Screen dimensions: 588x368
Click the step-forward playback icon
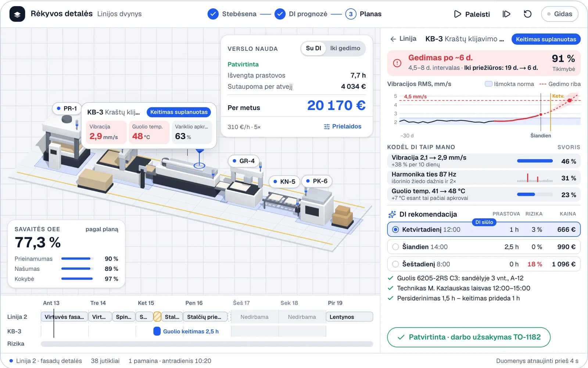[506, 14]
